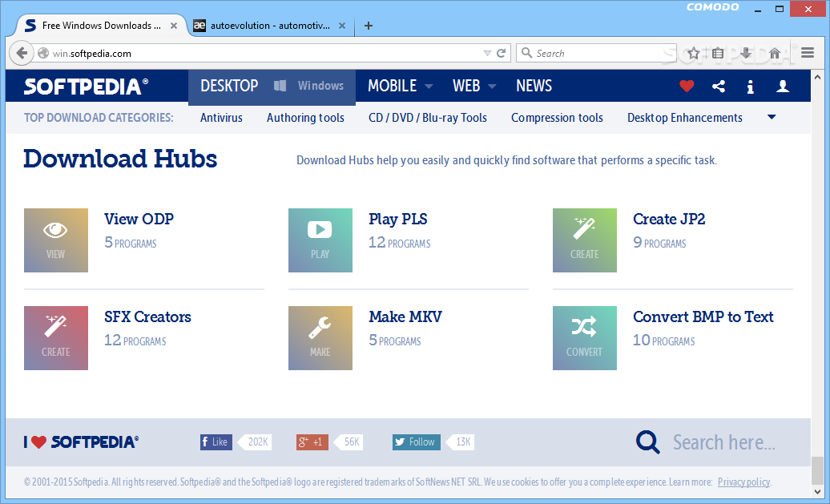
Task: Click the Make wrench hub icon
Action: pyautogui.click(x=320, y=338)
